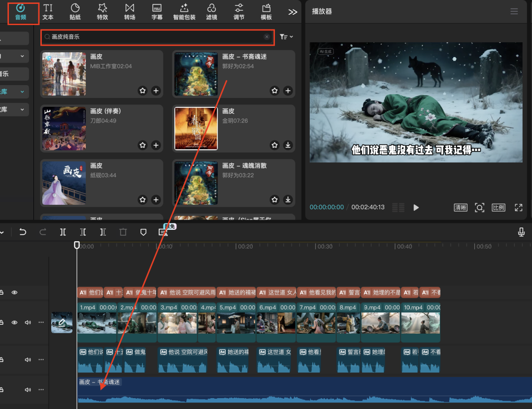The image size is (532, 409).
Task: Click the 比例 aspect ratio button
Action: coord(499,208)
